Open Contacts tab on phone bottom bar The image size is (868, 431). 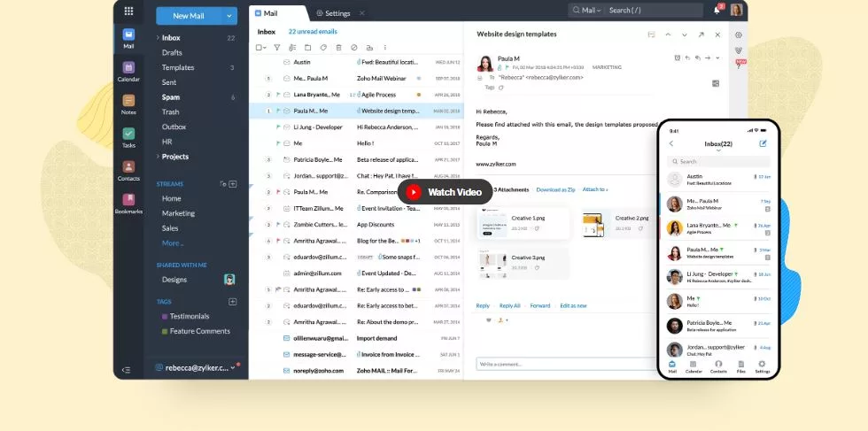tap(718, 366)
